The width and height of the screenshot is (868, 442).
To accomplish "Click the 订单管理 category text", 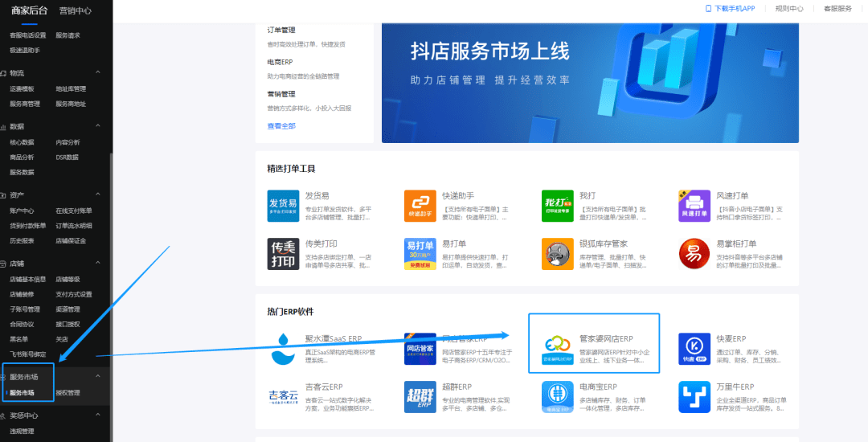I will 281,30.
